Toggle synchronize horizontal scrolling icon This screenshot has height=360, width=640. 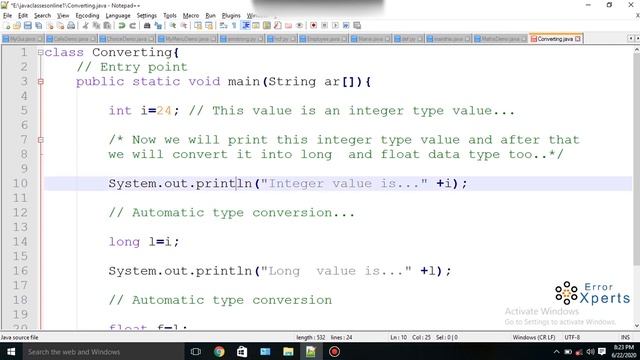click(209, 25)
